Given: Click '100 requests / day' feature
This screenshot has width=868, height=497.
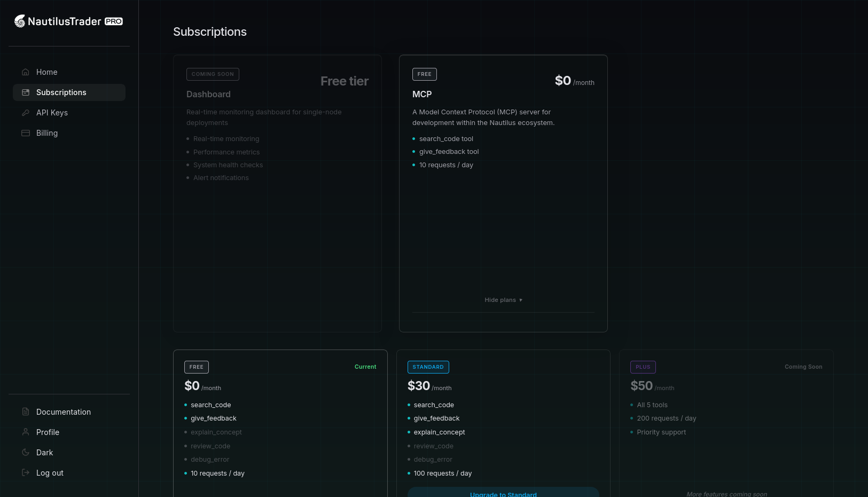Looking at the screenshot, I should [443, 473].
